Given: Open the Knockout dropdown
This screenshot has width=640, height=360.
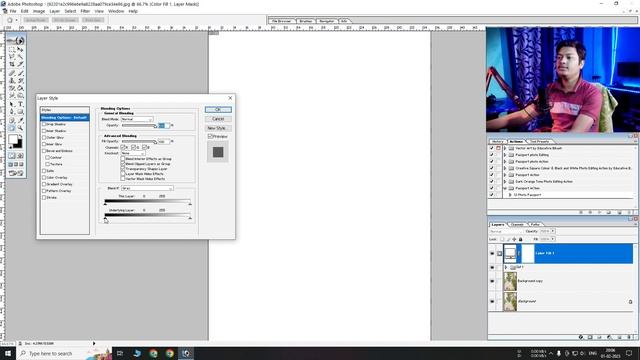Looking at the screenshot, I should [133, 153].
